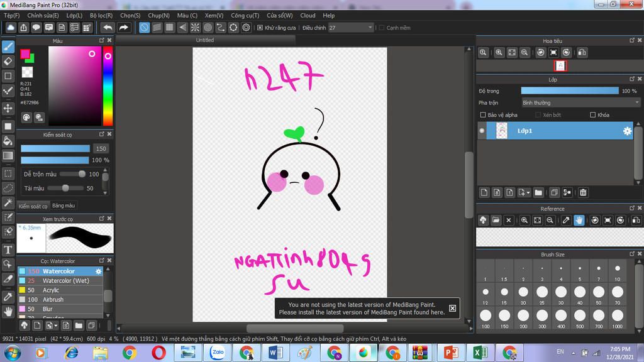
Task: Select the Acrylic brush
Action: click(60, 290)
